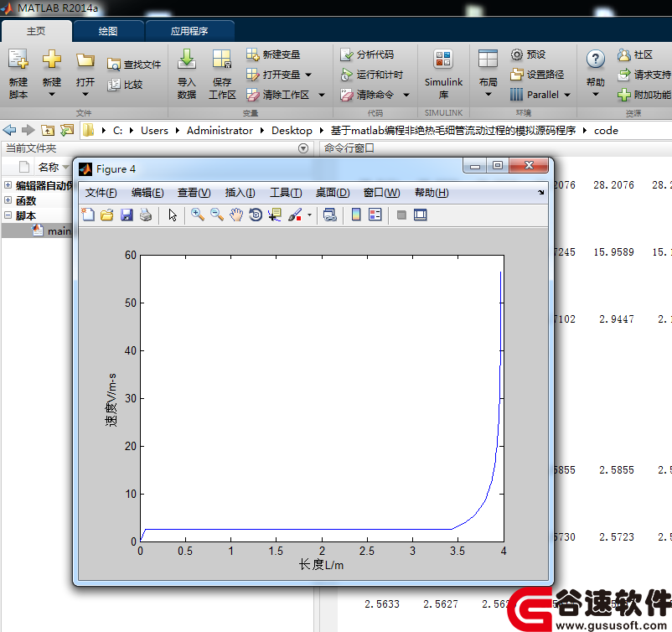Switch to Apps (应用程序) tab

pos(189,31)
